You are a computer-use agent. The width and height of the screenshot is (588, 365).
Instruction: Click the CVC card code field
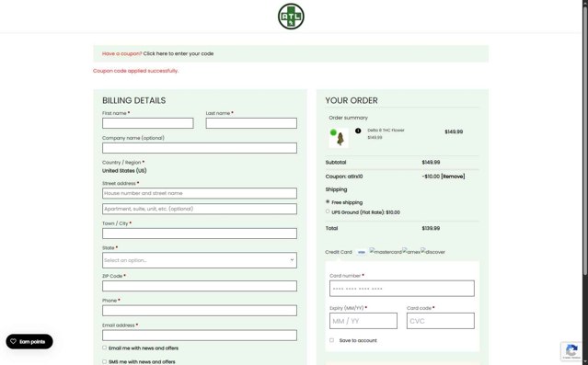pyautogui.click(x=441, y=321)
